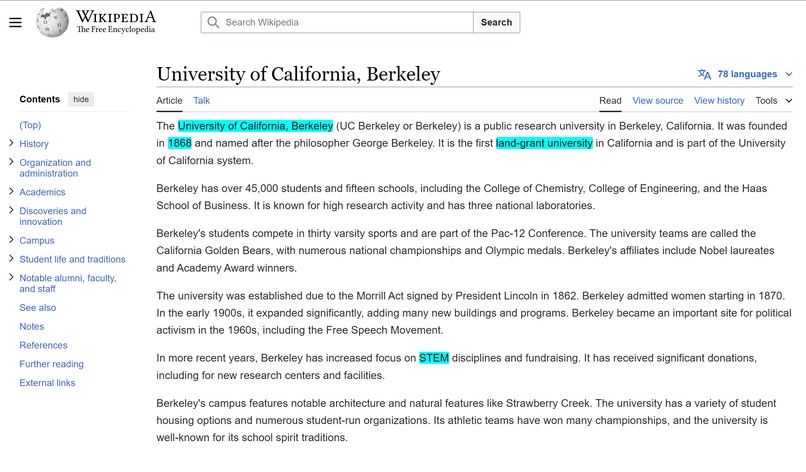
Task: Click the article title heading
Action: click(x=298, y=74)
